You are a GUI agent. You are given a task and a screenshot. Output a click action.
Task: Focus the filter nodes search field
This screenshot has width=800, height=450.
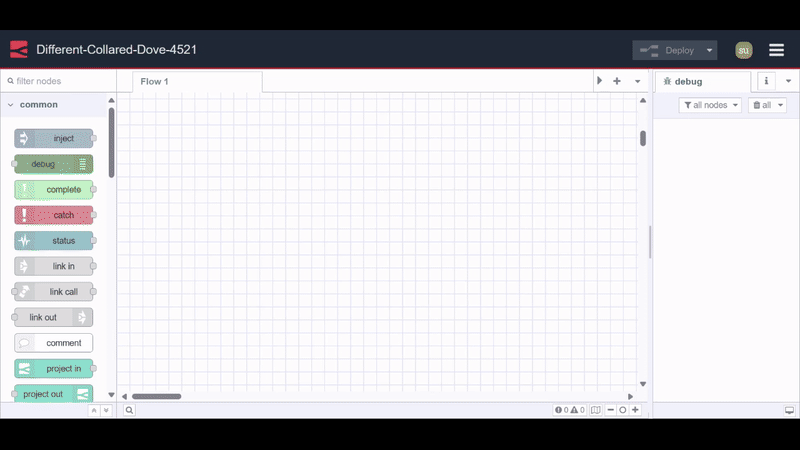59,81
